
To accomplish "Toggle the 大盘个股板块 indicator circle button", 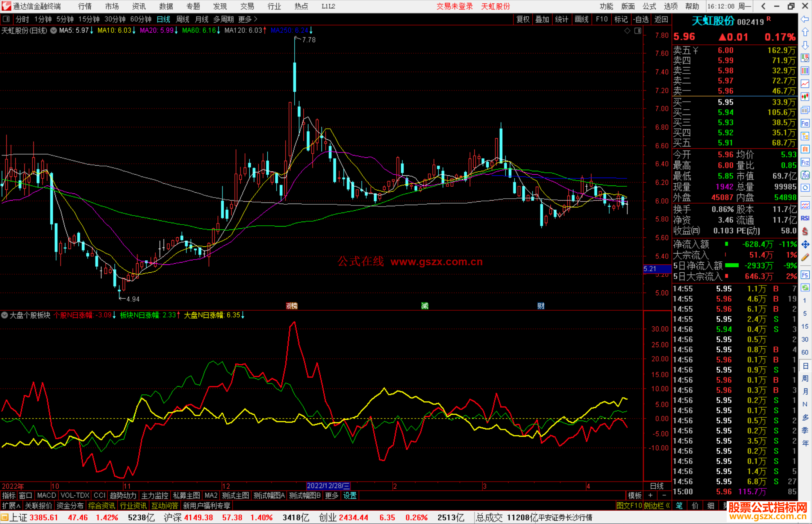I will coord(5,315).
